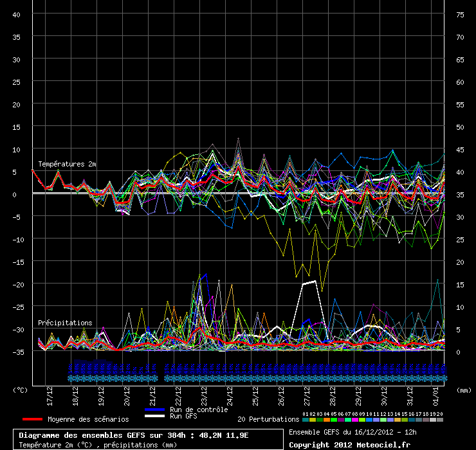Click perturbation 16 dark teal legend swatch

pos(412,420)
